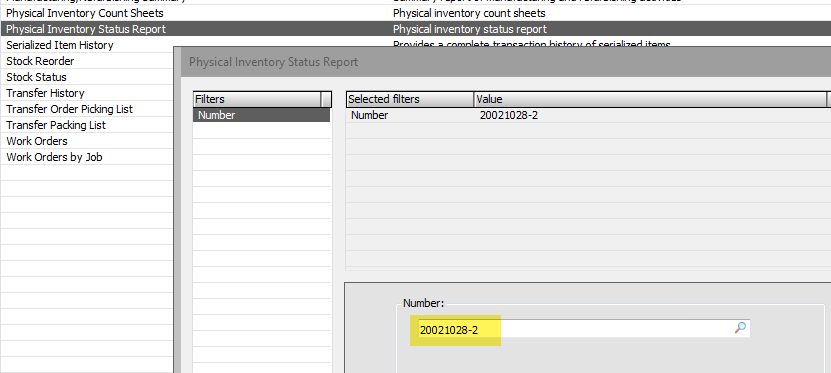Select Transfer History report
Viewport: 831px width, 373px height.
coord(45,93)
